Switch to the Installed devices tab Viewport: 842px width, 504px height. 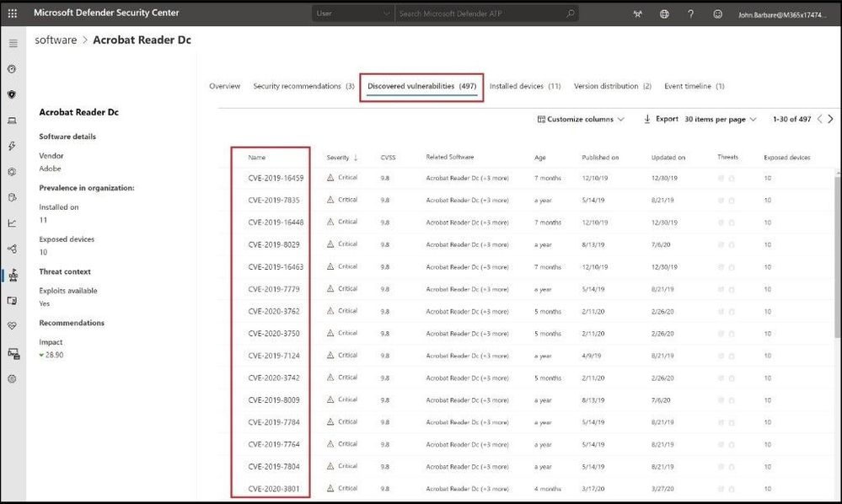click(x=524, y=86)
